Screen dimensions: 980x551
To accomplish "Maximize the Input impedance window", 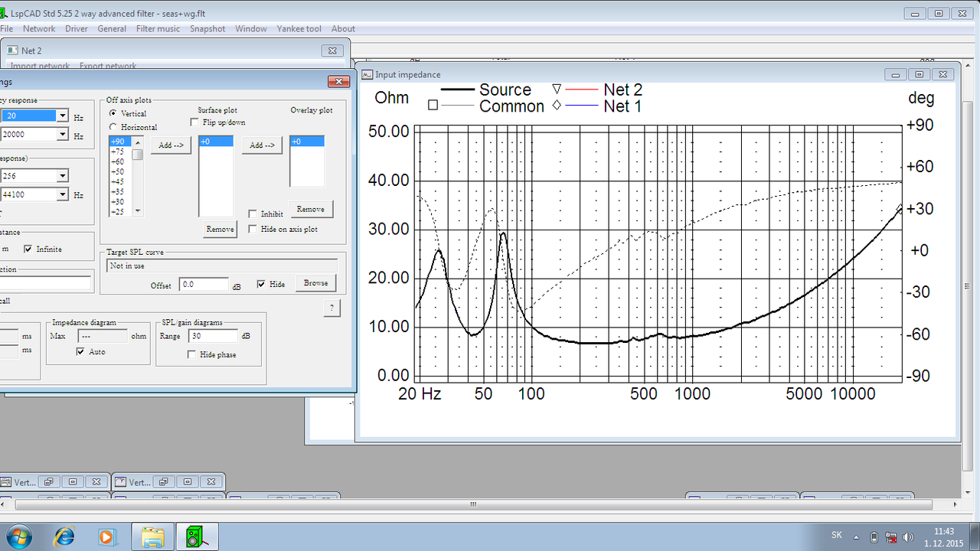I will [x=920, y=74].
